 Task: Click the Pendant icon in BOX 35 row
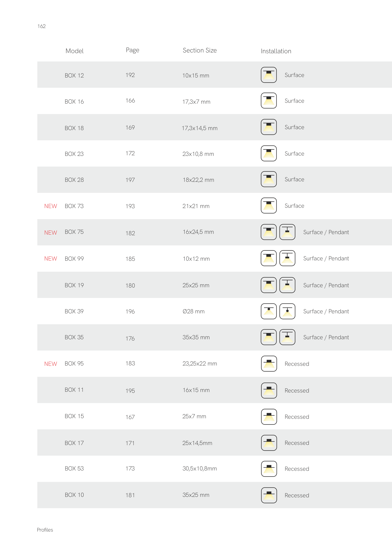point(287,337)
